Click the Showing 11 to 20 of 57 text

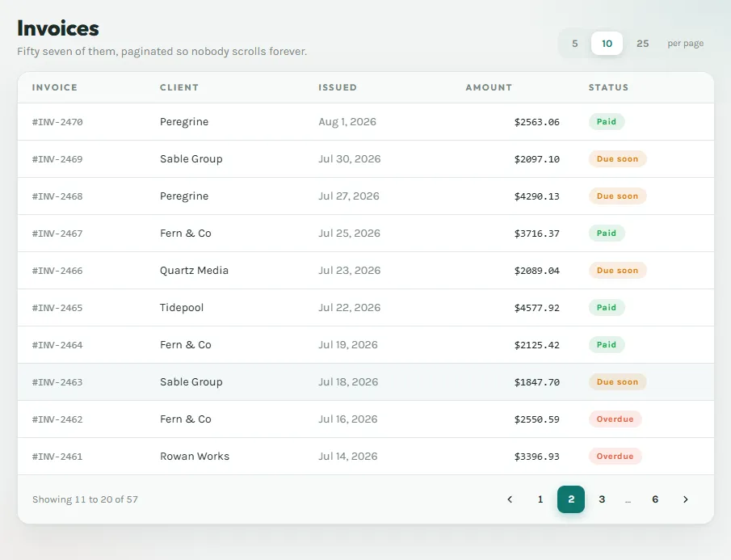tap(85, 499)
